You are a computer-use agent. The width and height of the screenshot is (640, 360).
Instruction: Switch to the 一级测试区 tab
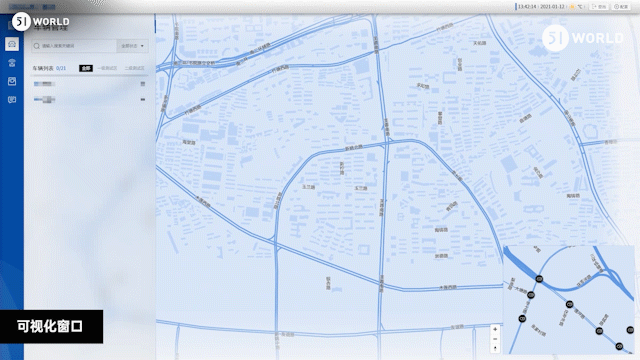click(x=108, y=68)
